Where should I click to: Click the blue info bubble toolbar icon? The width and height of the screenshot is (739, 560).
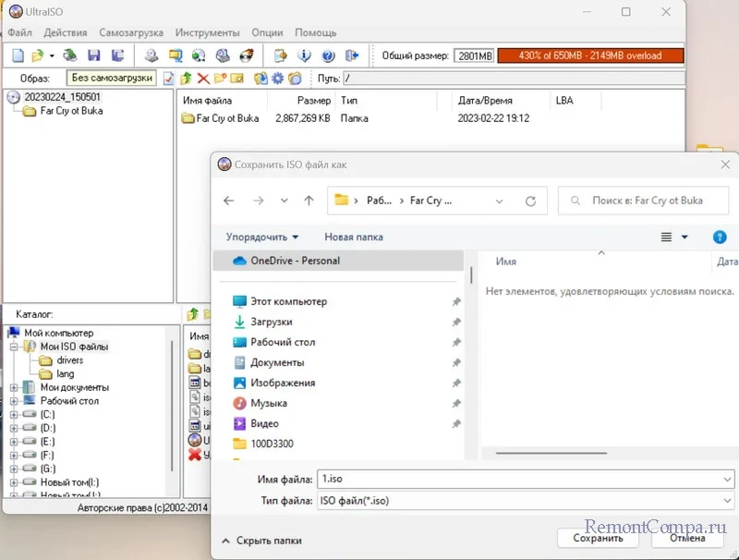coord(304,55)
